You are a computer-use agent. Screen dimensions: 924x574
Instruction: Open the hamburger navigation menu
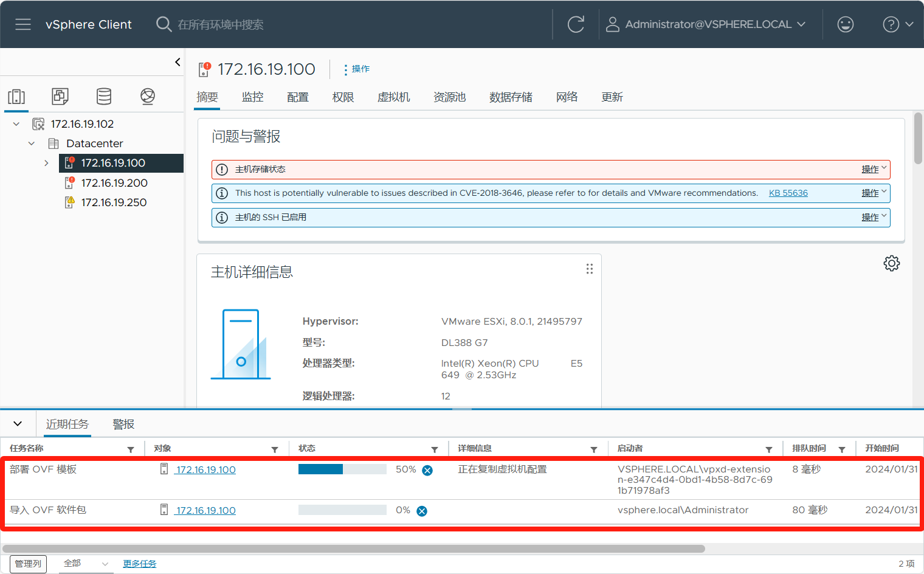click(23, 24)
